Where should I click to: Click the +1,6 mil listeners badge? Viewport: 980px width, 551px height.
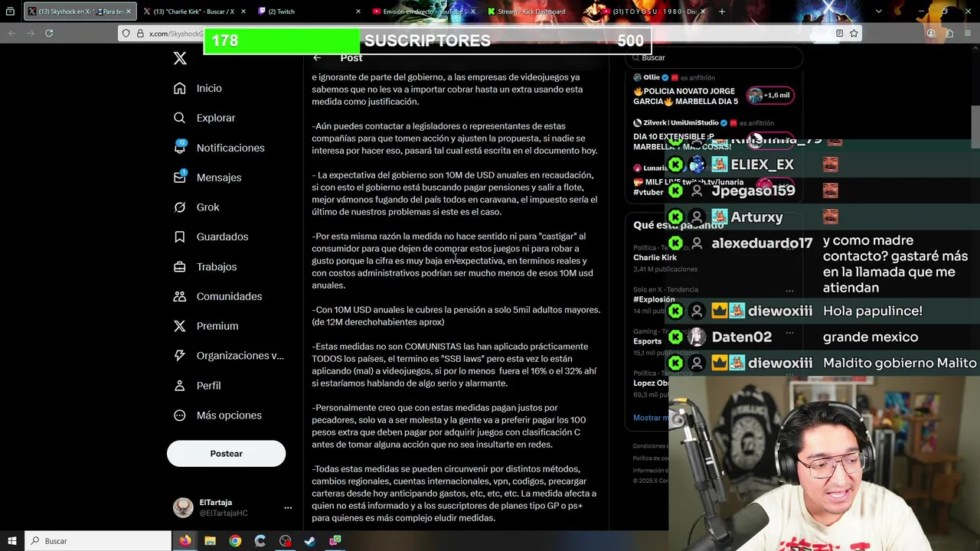[770, 95]
